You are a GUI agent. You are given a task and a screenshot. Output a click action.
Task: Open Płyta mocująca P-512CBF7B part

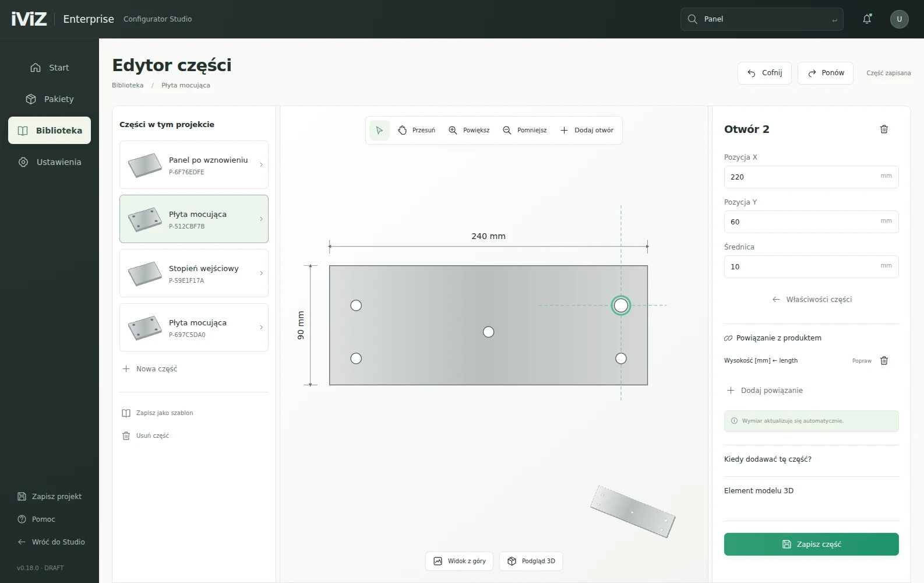194,219
